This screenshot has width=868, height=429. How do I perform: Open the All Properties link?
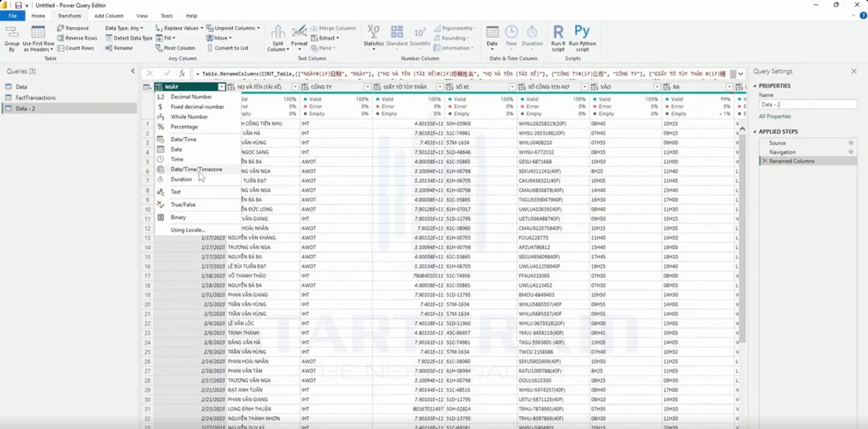tap(775, 116)
